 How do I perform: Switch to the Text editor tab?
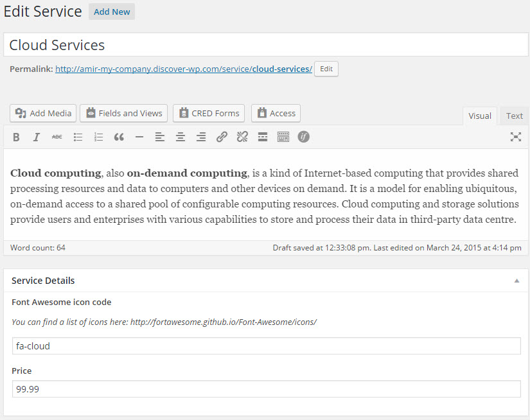click(514, 116)
